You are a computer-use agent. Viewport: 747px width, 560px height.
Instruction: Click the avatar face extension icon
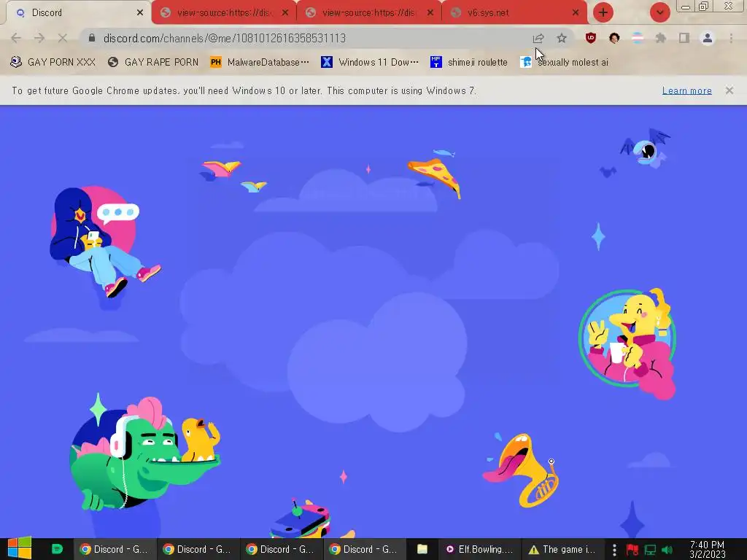click(614, 38)
